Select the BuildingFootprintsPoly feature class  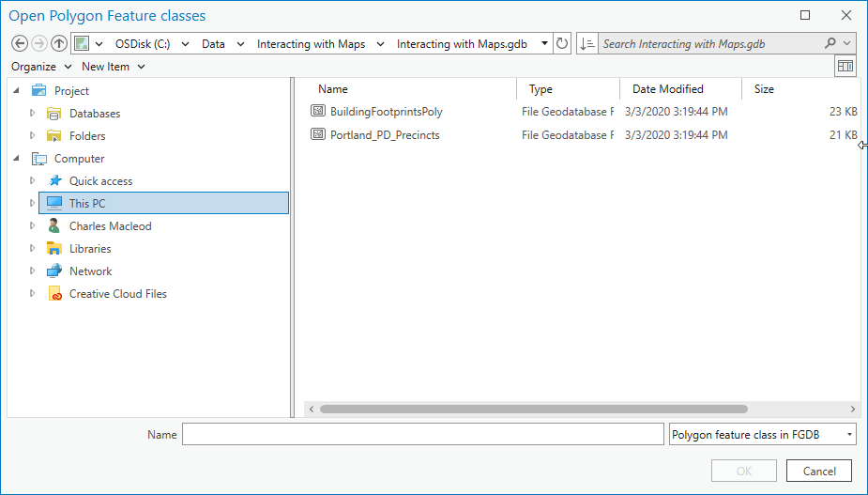pos(386,112)
